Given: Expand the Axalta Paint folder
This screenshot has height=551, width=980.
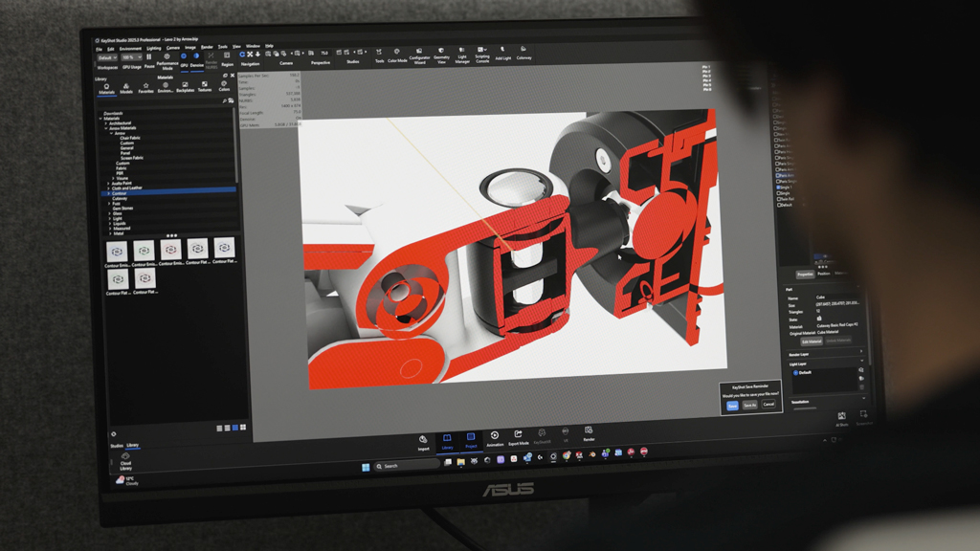Looking at the screenshot, I should [109, 183].
